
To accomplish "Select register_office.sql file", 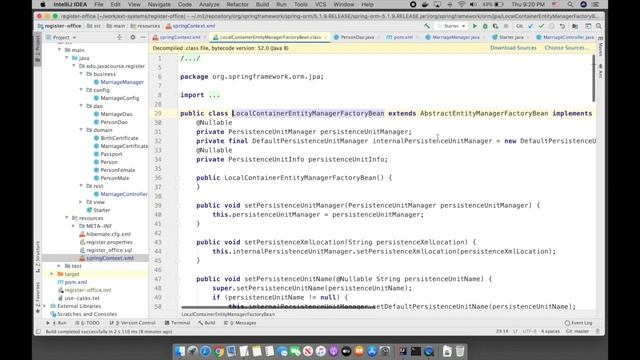I will pos(109,250).
